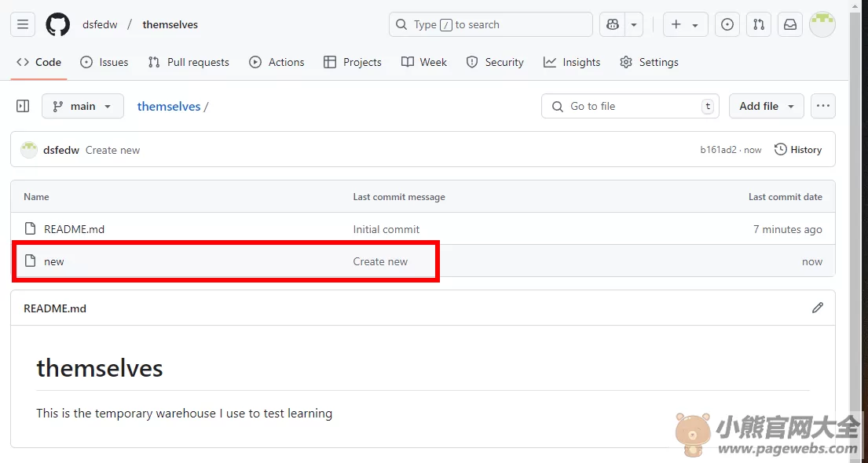This screenshot has height=463, width=868.
Task: Open the commit History
Action: tap(798, 150)
